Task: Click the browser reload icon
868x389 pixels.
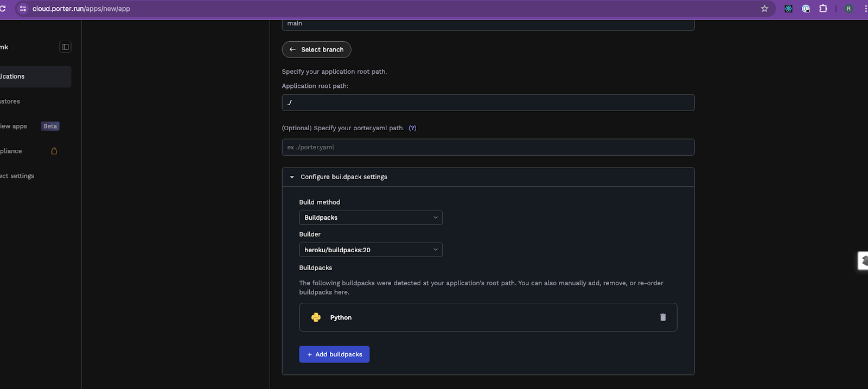Action: point(3,9)
